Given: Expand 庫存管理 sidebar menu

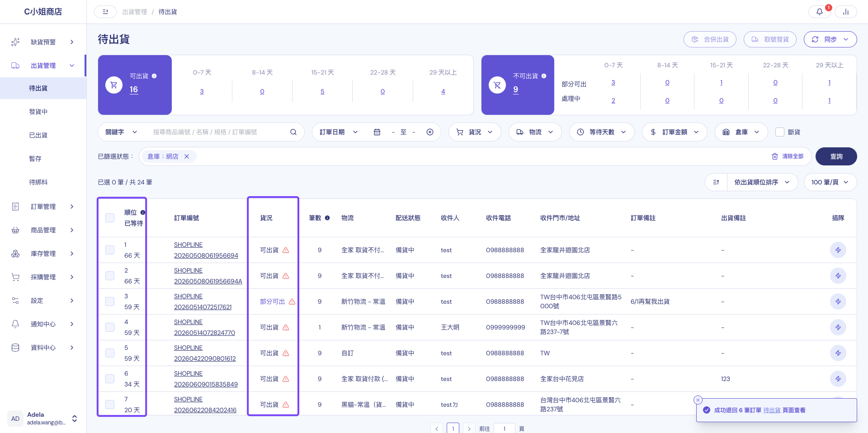Looking at the screenshot, I should pyautogui.click(x=43, y=254).
